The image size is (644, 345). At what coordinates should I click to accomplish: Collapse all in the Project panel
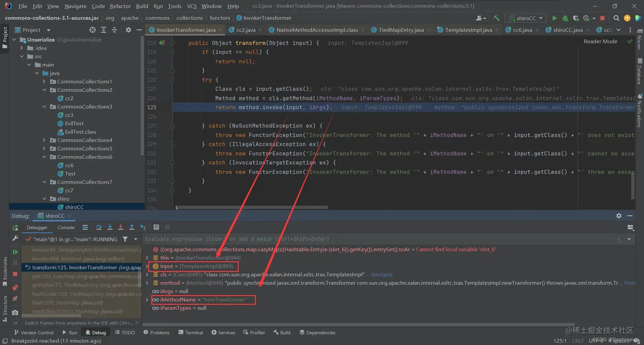click(x=114, y=30)
